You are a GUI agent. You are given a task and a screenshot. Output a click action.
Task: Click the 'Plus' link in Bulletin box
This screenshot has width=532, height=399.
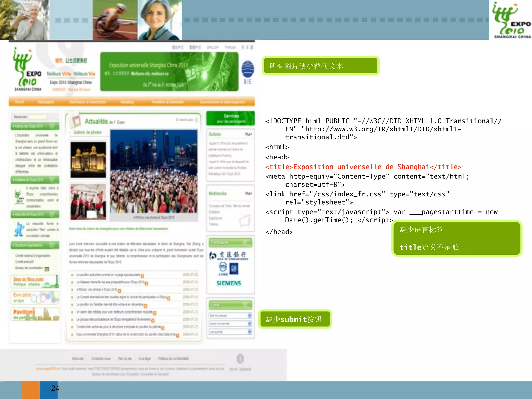(249, 134)
